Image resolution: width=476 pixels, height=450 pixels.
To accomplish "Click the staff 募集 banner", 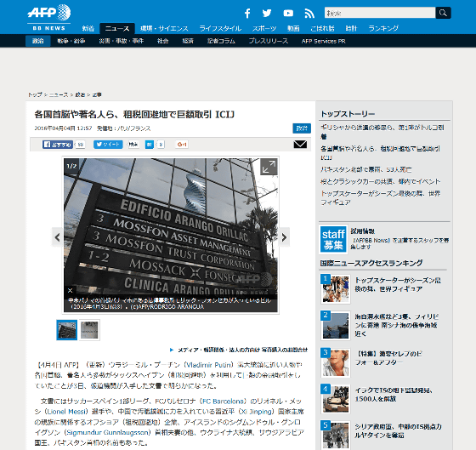I will (333, 239).
